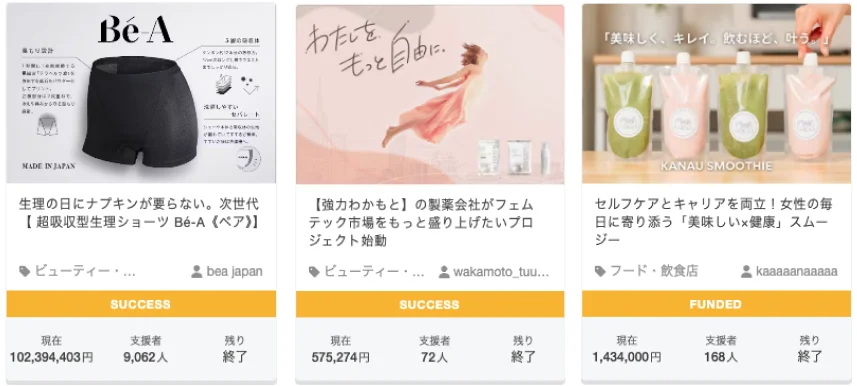Image resolution: width=857 pixels, height=386 pixels.
Task: Click the FUNDED banner on the smoothie card
Action: click(x=716, y=304)
